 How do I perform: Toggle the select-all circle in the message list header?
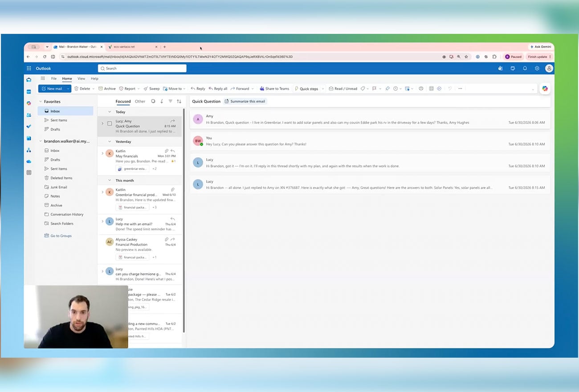[x=153, y=101]
